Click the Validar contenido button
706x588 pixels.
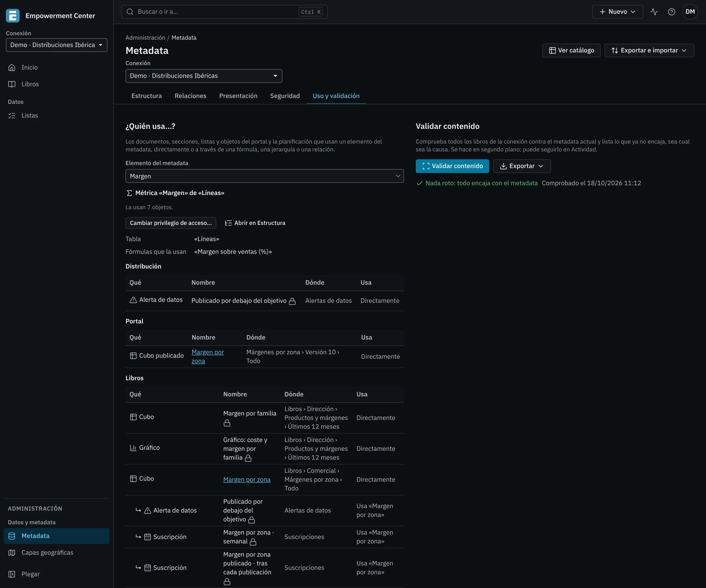[452, 166]
